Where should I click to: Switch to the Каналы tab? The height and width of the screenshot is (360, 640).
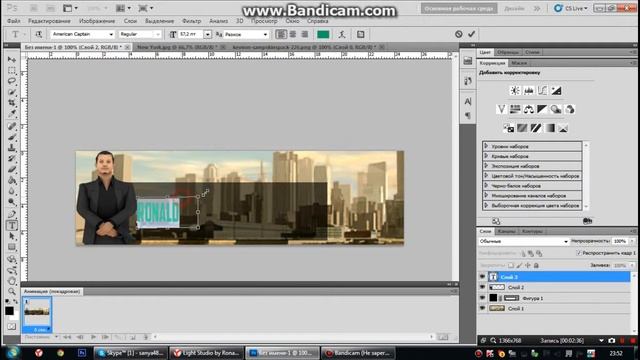pyautogui.click(x=506, y=231)
